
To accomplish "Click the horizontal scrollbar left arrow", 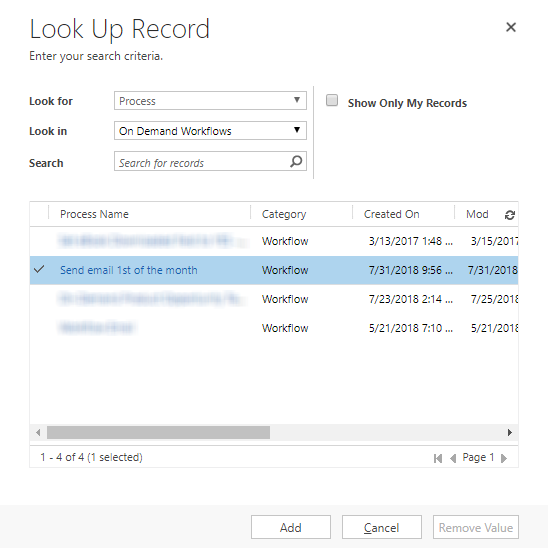I will click(x=38, y=432).
